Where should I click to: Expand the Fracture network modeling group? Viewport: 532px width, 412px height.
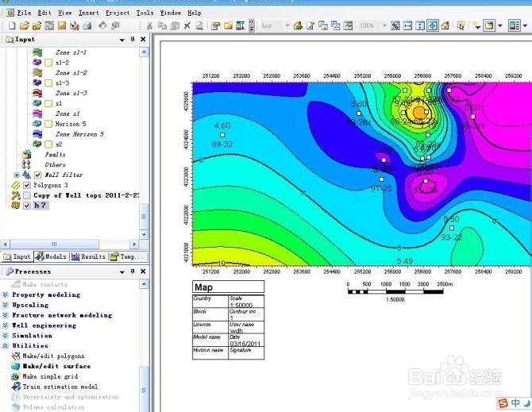6,315
